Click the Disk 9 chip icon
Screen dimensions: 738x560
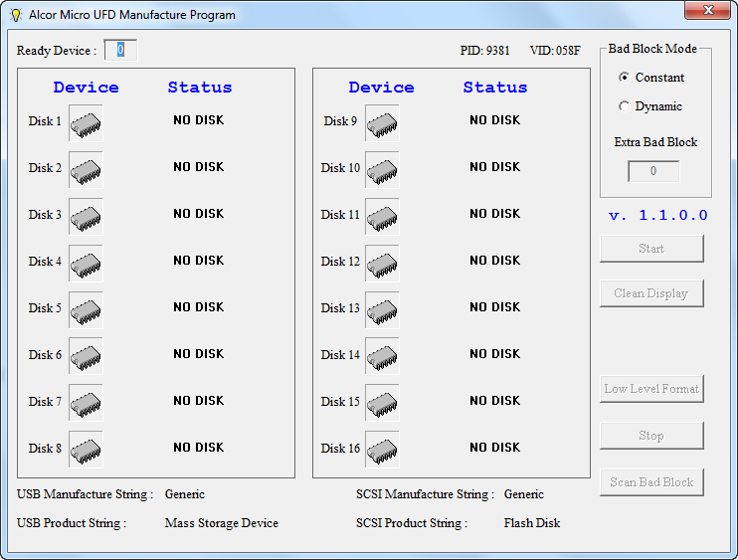point(382,123)
